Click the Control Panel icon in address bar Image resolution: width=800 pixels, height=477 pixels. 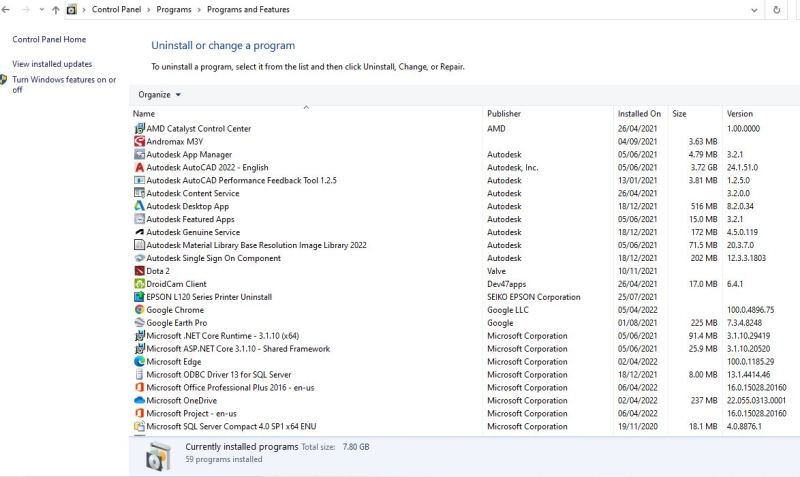(72, 10)
